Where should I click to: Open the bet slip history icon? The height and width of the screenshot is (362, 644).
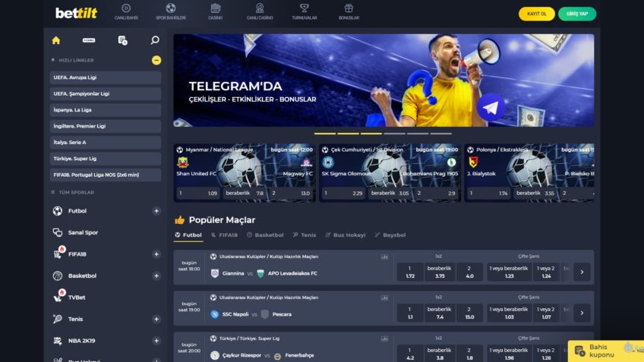tap(122, 40)
